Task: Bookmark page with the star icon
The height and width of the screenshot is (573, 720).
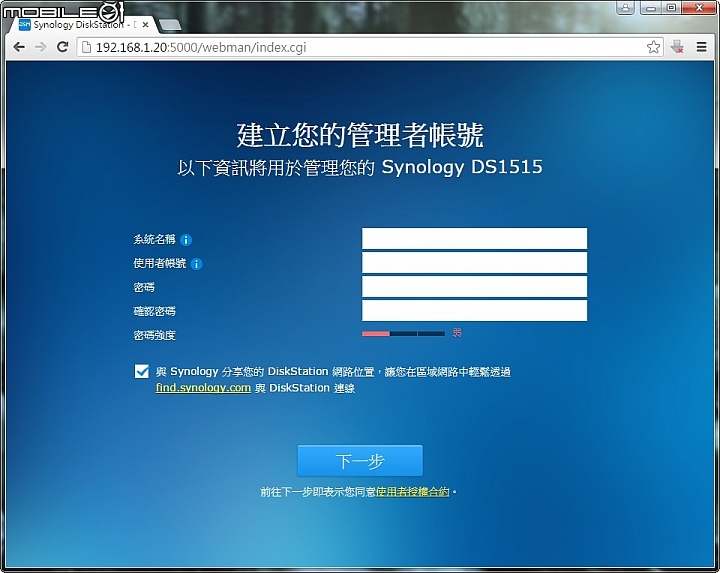Action: pyautogui.click(x=653, y=47)
